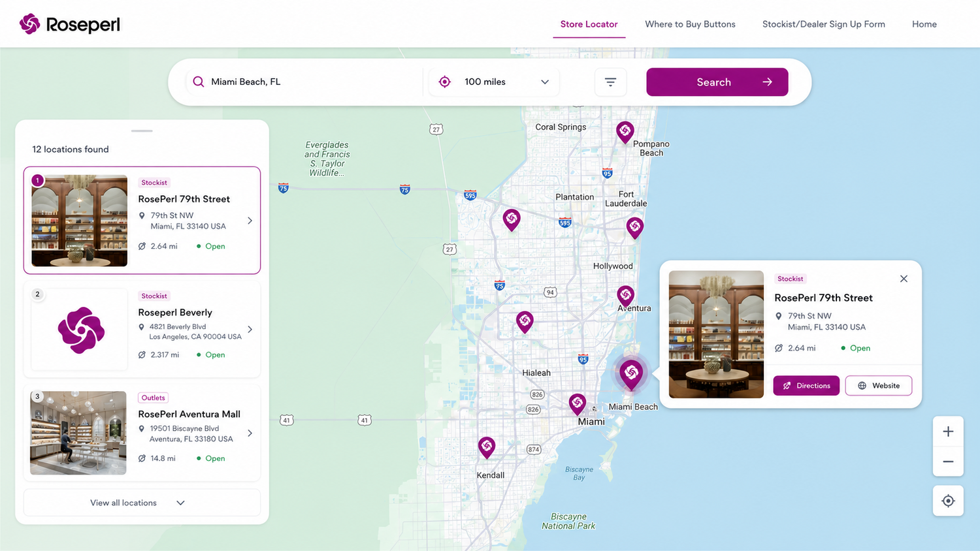
Task: Click the Aventura Mall store photo
Action: pyautogui.click(x=78, y=433)
